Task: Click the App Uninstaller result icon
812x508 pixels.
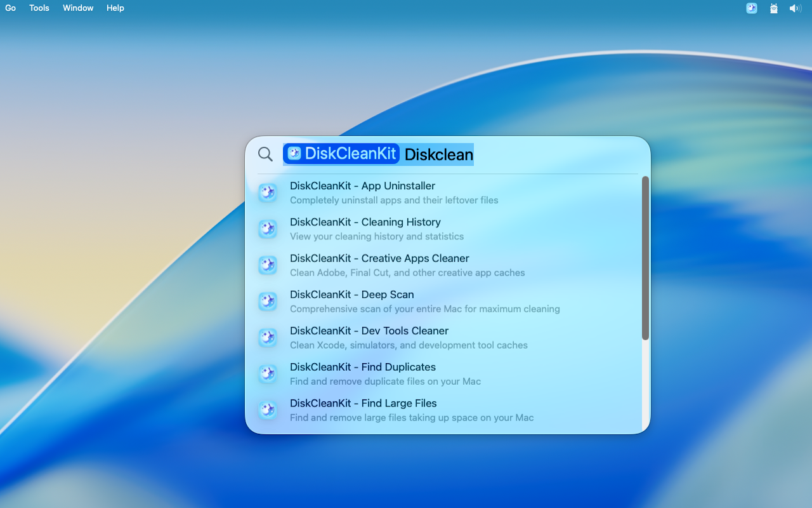Action: coord(268,192)
